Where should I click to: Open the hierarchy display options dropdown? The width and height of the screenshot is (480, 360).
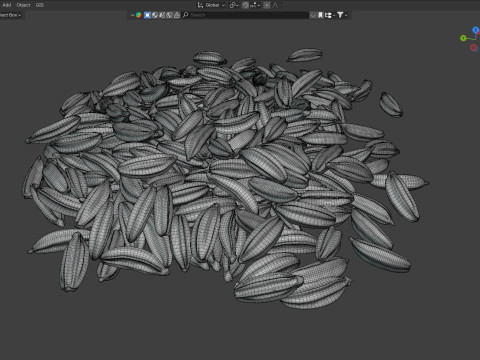330,15
